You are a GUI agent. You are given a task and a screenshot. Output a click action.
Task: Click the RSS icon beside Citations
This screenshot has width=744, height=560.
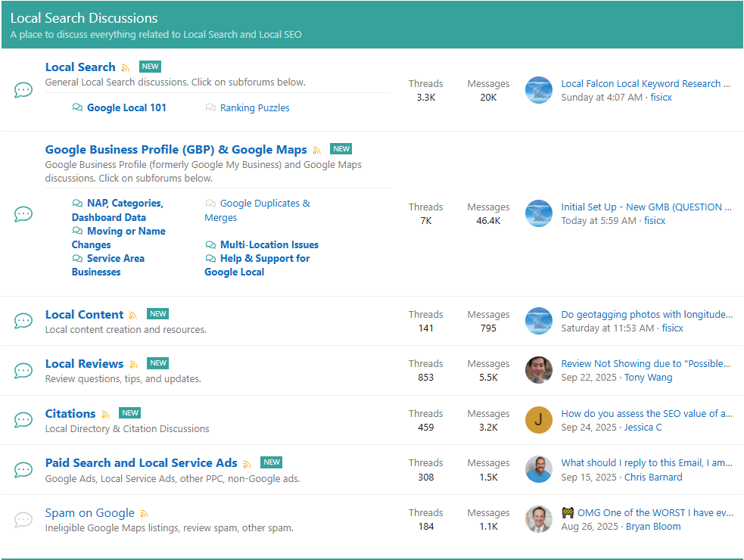tap(106, 415)
